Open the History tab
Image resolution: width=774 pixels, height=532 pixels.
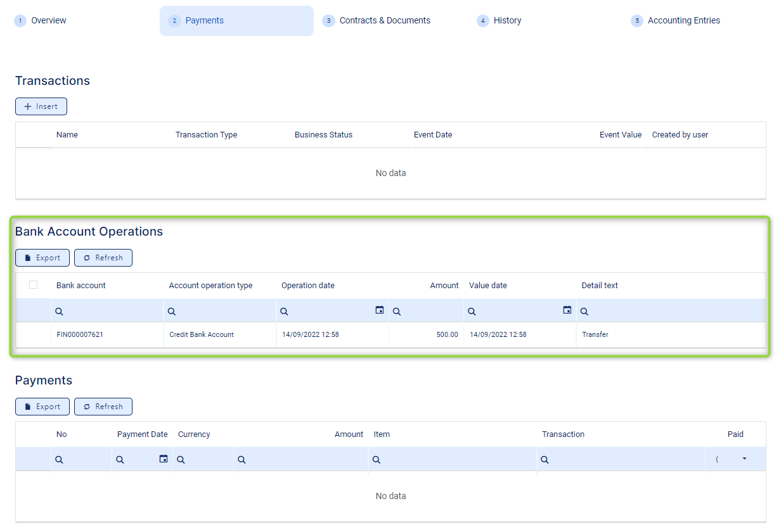point(507,21)
